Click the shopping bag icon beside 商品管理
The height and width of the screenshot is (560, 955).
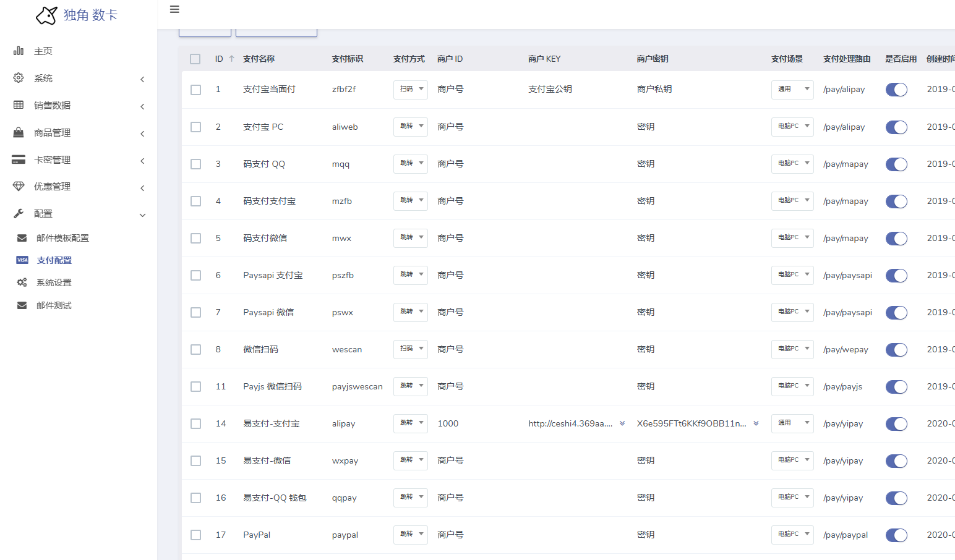(x=19, y=132)
